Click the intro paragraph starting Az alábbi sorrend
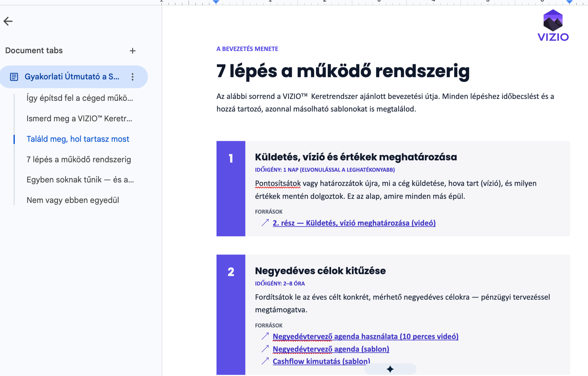Screen dimensions: 588x376 pyautogui.click(x=385, y=103)
